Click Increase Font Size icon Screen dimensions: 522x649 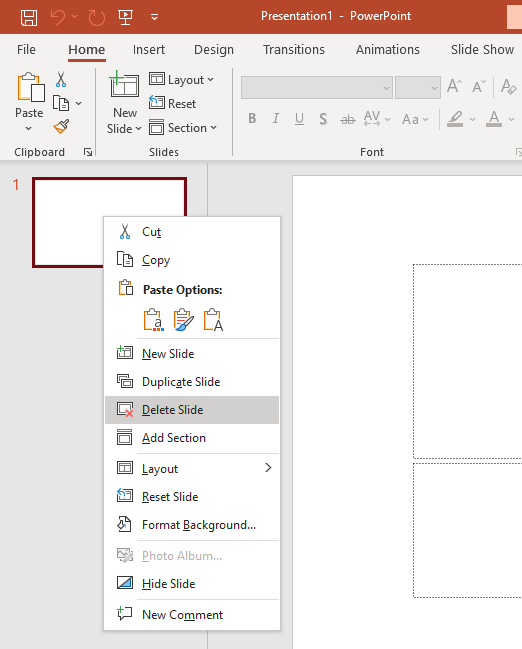click(x=455, y=86)
